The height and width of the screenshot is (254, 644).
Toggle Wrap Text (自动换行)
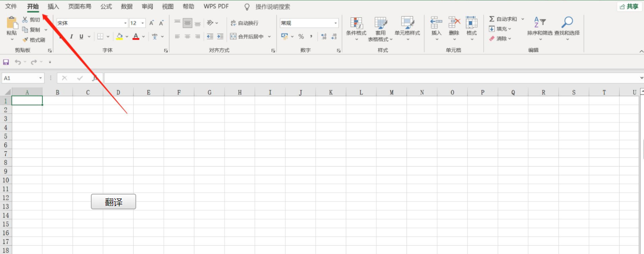[x=245, y=23]
